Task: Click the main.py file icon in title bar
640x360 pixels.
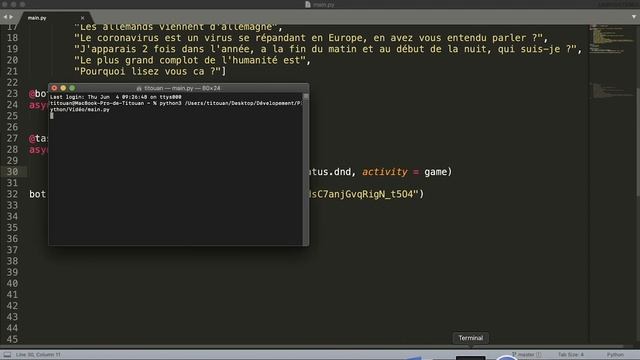Action: (x=308, y=4)
